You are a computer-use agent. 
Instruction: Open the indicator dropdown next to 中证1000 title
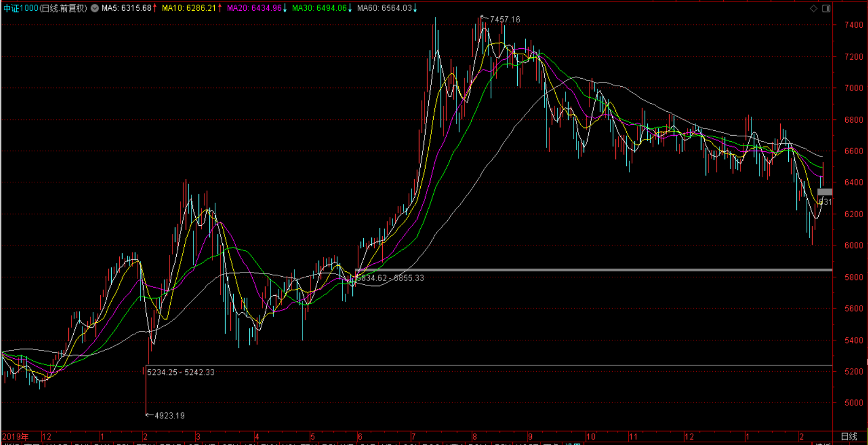[x=95, y=8]
